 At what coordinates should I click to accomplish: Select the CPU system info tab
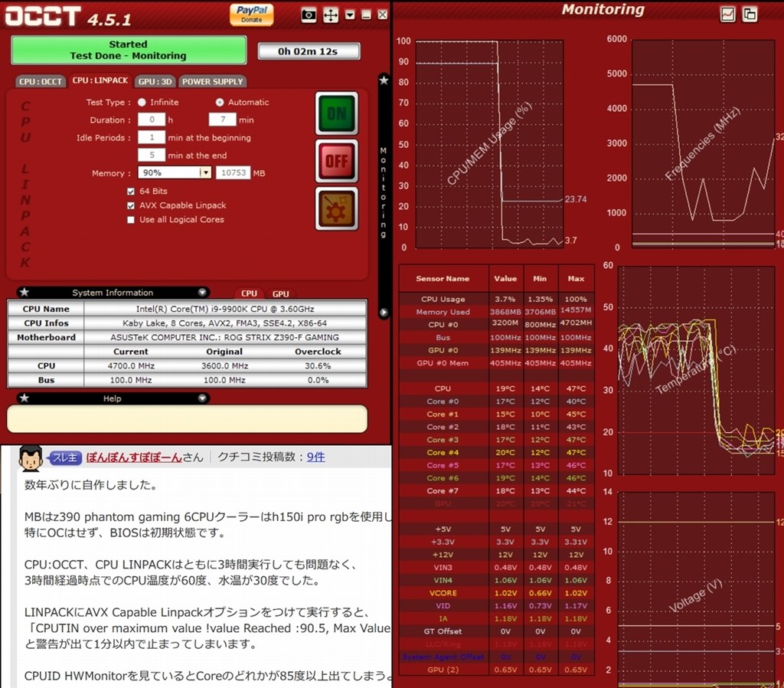(249, 293)
